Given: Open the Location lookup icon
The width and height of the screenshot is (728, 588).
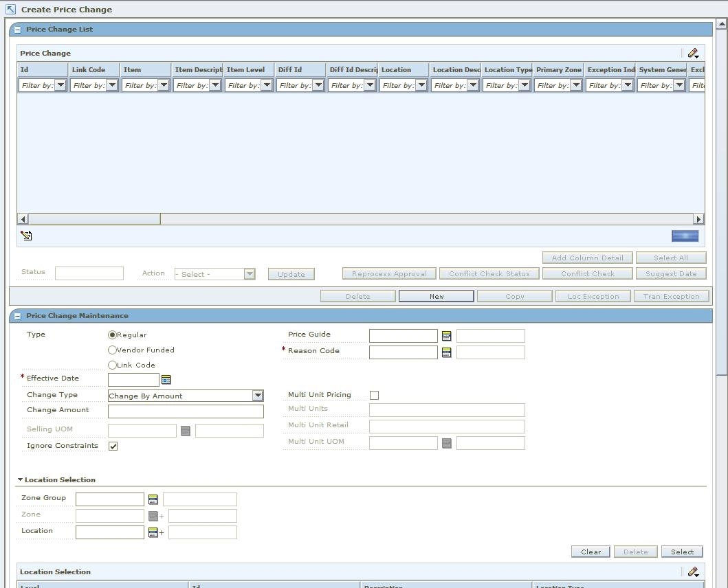Looking at the screenshot, I should point(153,532).
